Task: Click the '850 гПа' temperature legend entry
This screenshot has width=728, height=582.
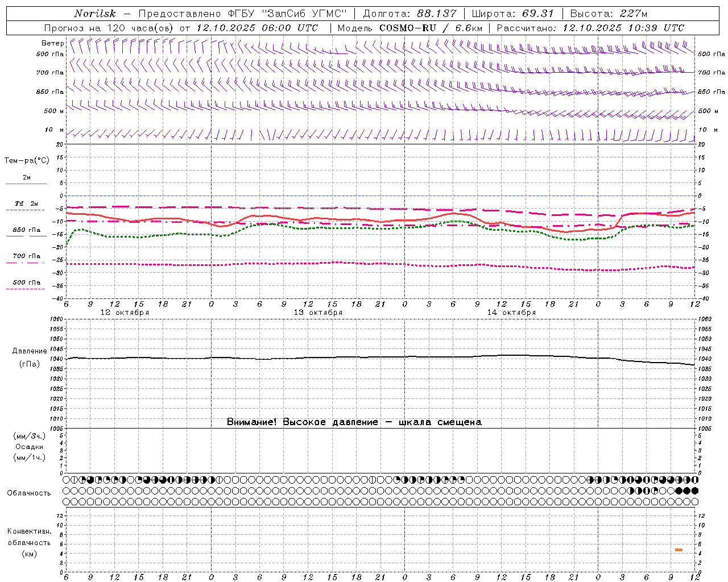Action: [26, 230]
